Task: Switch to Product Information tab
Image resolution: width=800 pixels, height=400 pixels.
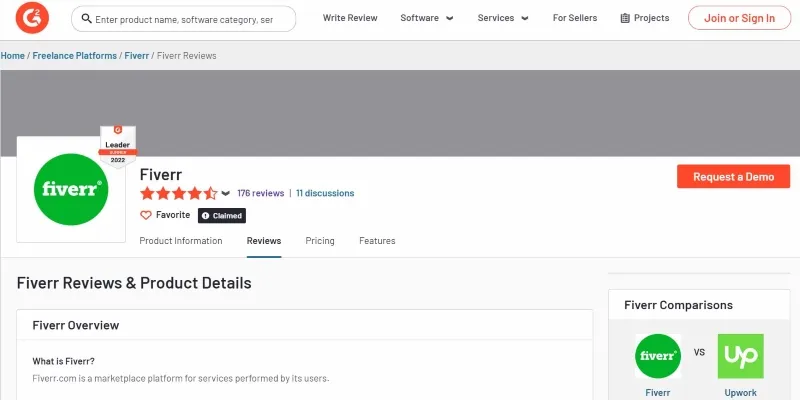Action: click(181, 241)
